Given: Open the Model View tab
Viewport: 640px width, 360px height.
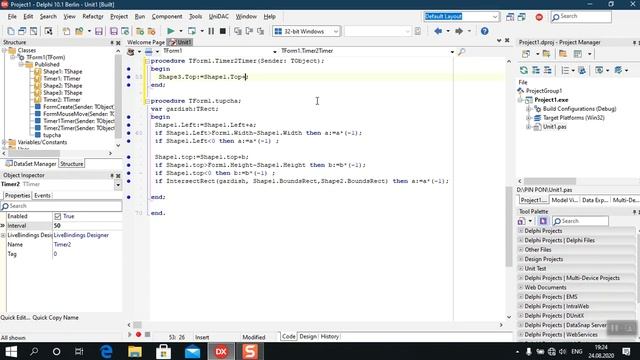Looking at the screenshot, I should (564, 200).
